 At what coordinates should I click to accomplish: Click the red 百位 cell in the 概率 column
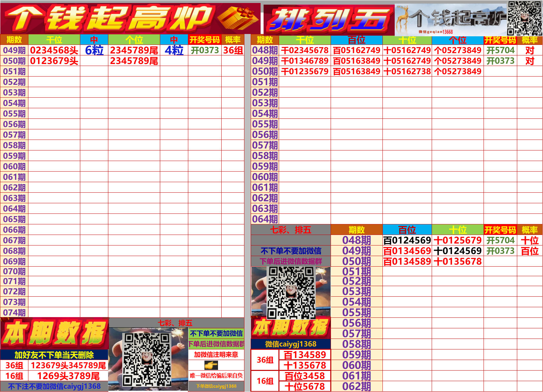529,251
